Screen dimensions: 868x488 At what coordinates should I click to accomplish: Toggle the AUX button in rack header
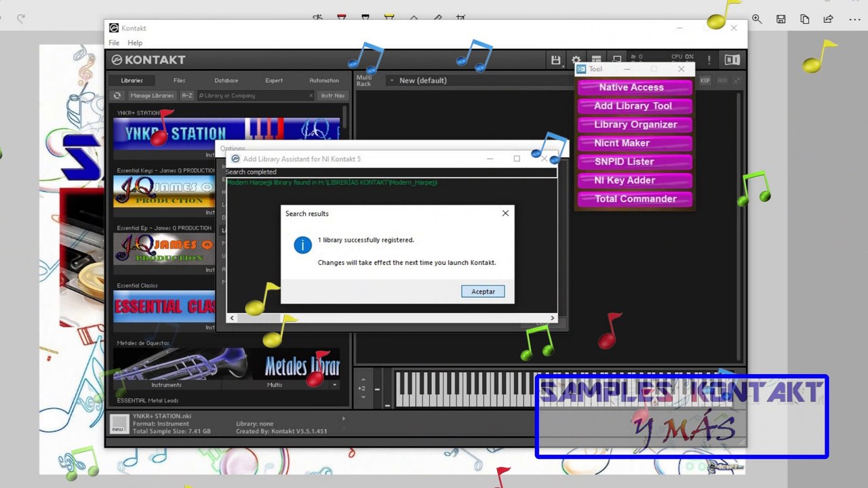click(x=722, y=81)
